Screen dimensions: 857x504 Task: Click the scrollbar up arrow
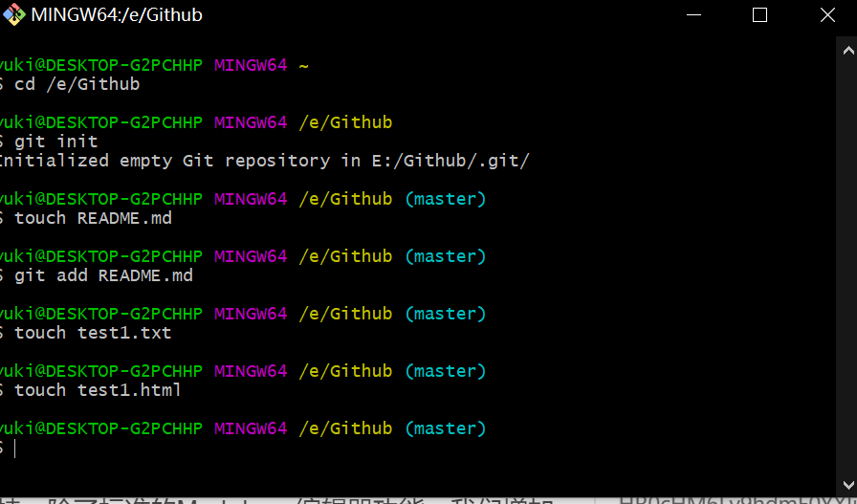(847, 51)
